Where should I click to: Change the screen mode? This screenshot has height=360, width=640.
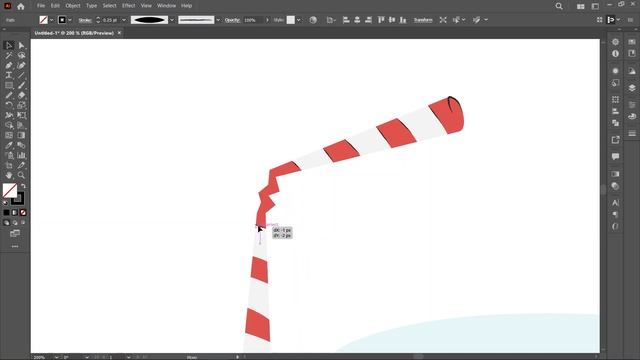[15, 233]
